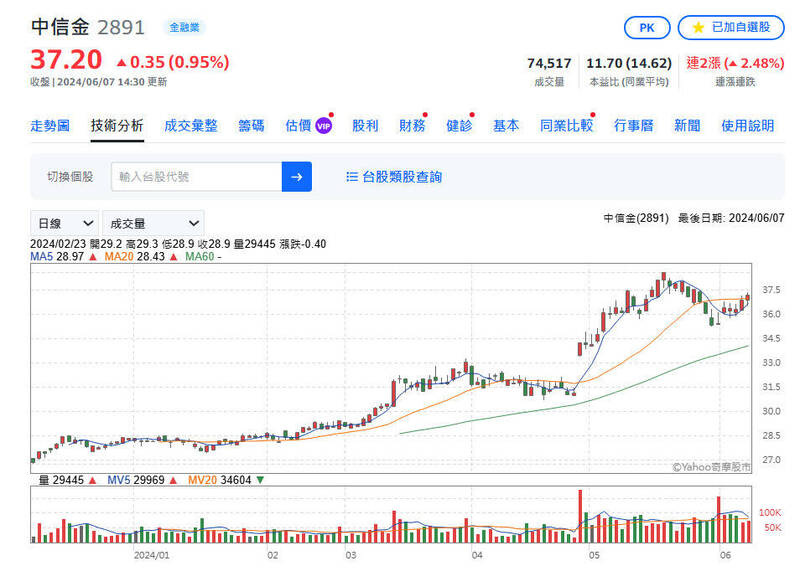The image size is (800, 571).
Task: Toggle the 已加自選股 watchlist button
Action: 731,28
